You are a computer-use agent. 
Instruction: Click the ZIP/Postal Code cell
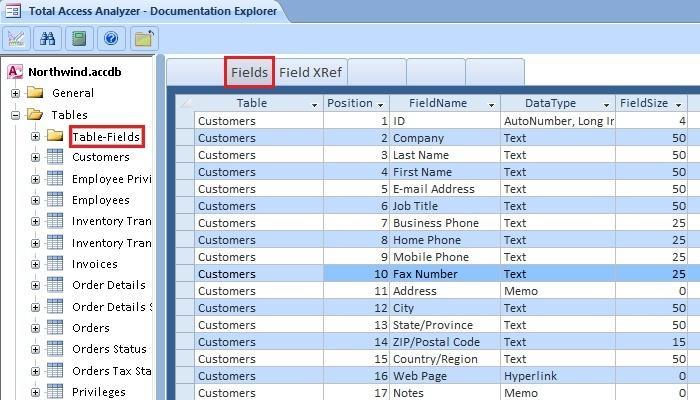pyautogui.click(x=445, y=342)
